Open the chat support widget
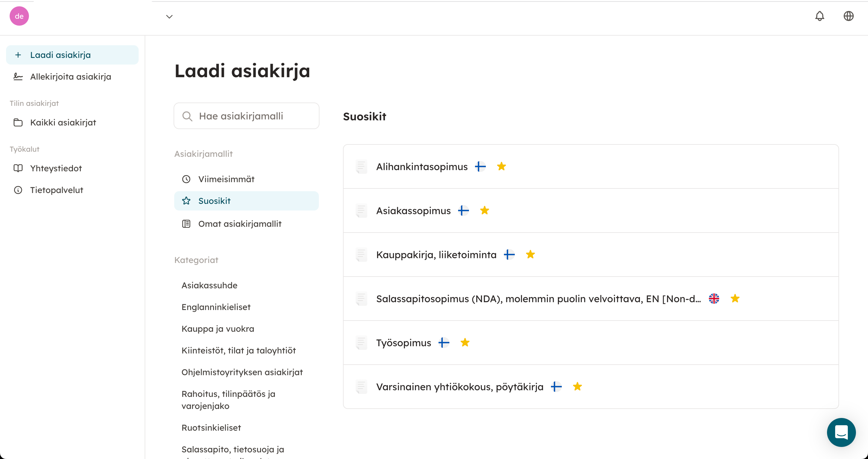This screenshot has width=868, height=459. [841, 432]
